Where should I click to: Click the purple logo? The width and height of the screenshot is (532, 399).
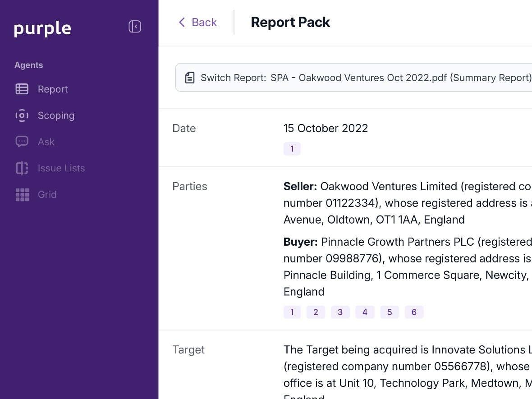[42, 28]
